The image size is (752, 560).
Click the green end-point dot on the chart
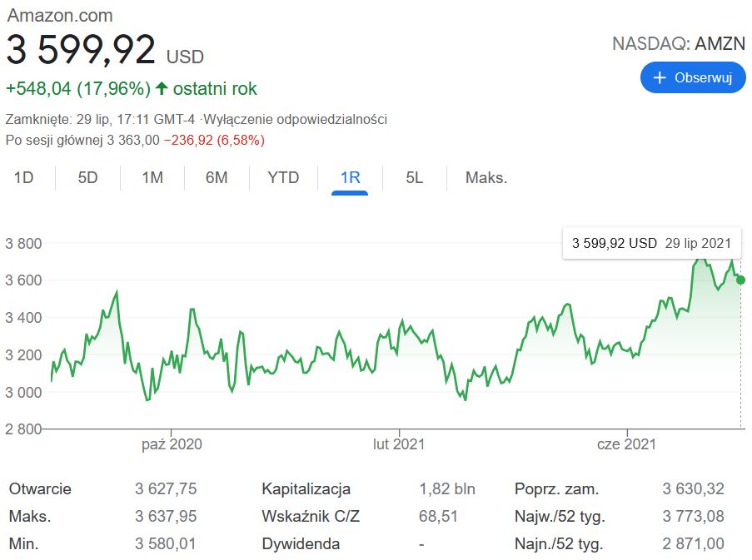740,280
